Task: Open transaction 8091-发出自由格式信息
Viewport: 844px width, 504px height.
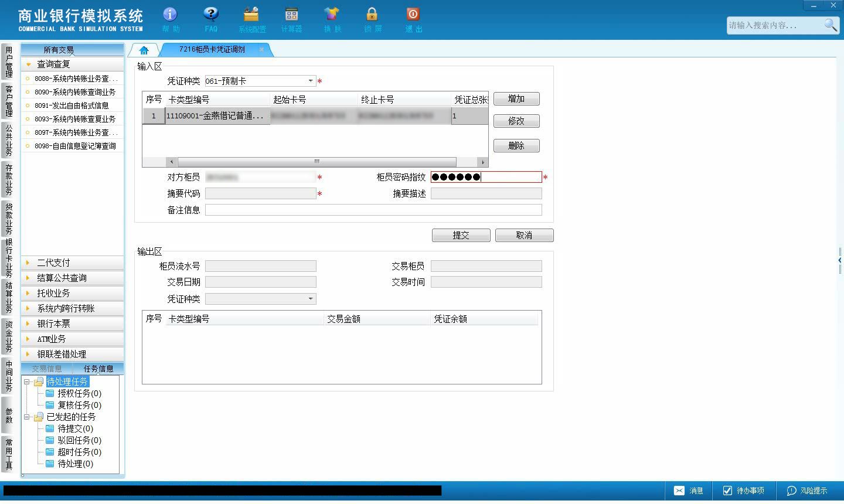Action: point(72,105)
